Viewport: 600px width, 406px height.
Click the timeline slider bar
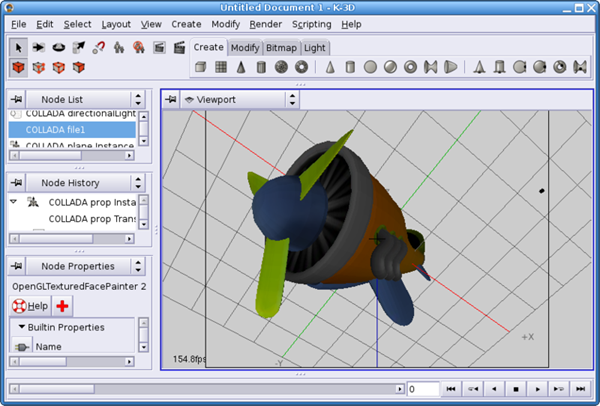(x=207, y=389)
